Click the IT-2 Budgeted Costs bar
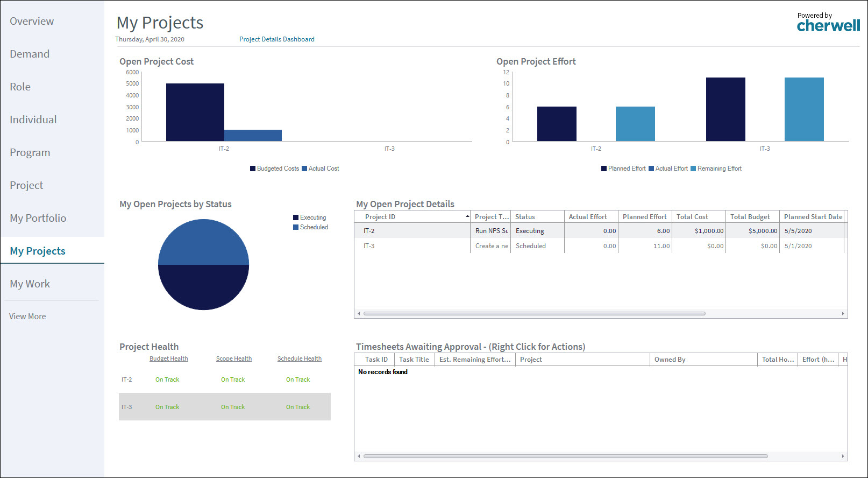868x478 pixels. click(195, 112)
